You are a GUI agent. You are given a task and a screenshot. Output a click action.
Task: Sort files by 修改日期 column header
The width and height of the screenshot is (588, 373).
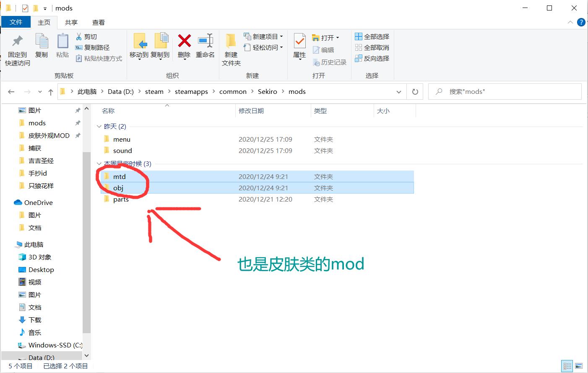(251, 111)
